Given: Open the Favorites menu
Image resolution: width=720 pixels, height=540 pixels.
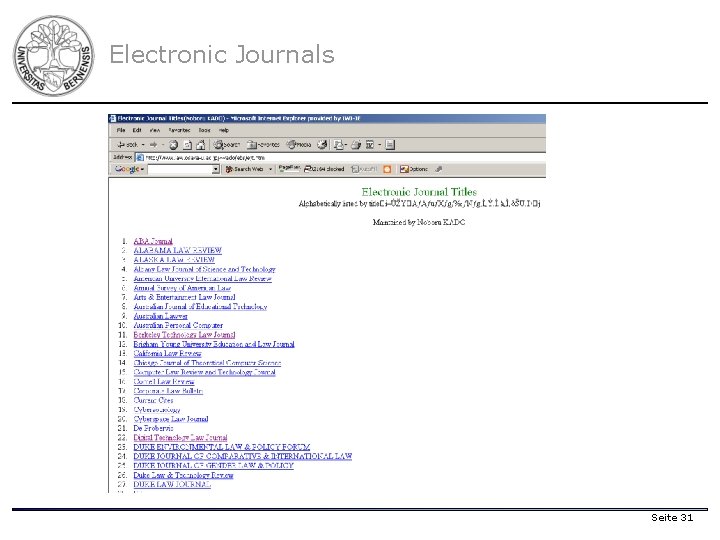Looking at the screenshot, I should [x=179, y=130].
